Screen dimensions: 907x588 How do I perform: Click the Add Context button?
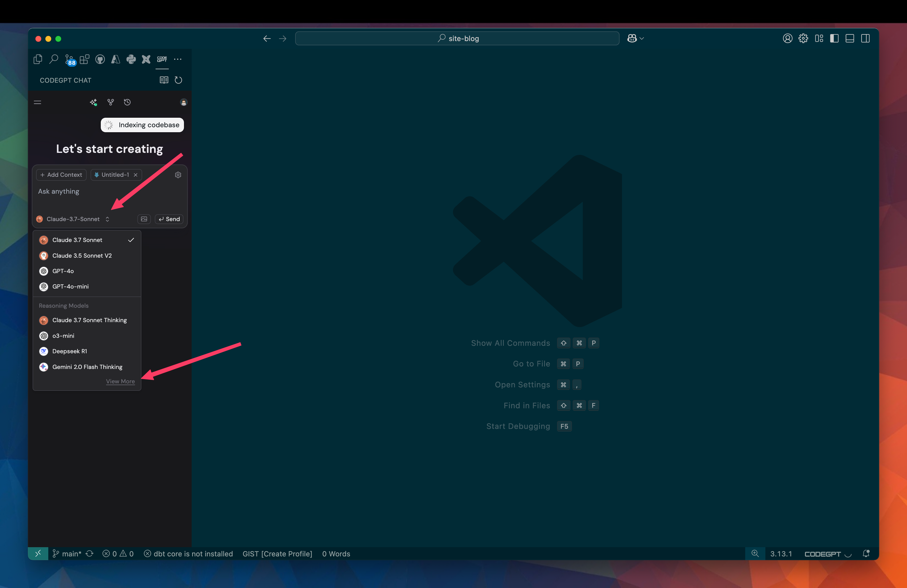pyautogui.click(x=61, y=175)
